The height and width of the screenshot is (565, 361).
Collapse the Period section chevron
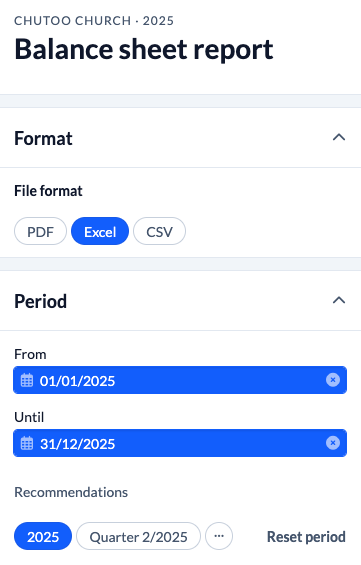click(339, 300)
